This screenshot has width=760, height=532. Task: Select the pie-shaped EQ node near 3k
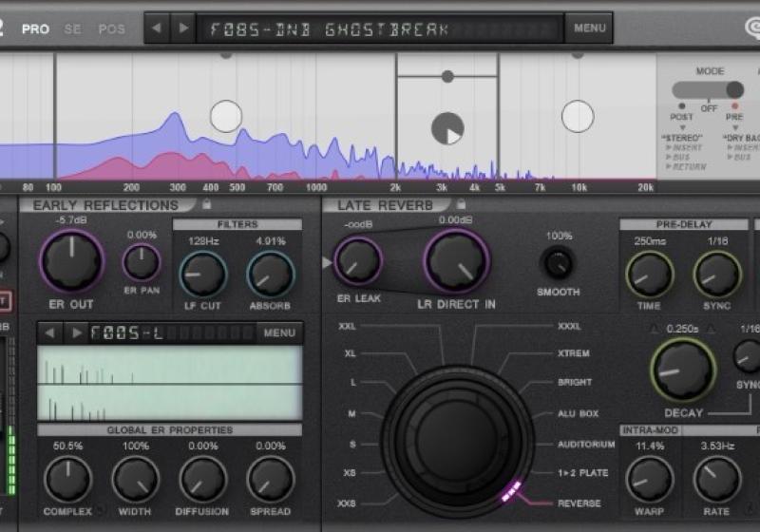tap(447, 128)
